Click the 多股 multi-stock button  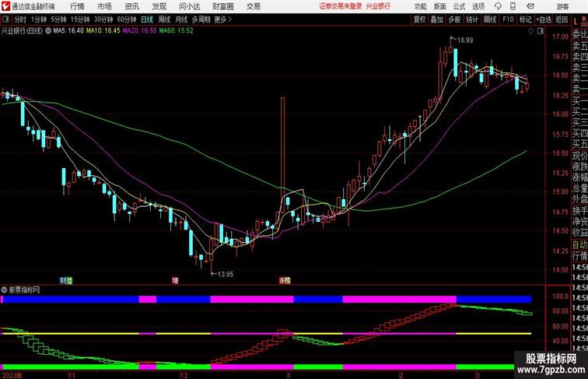pyautogui.click(x=454, y=19)
